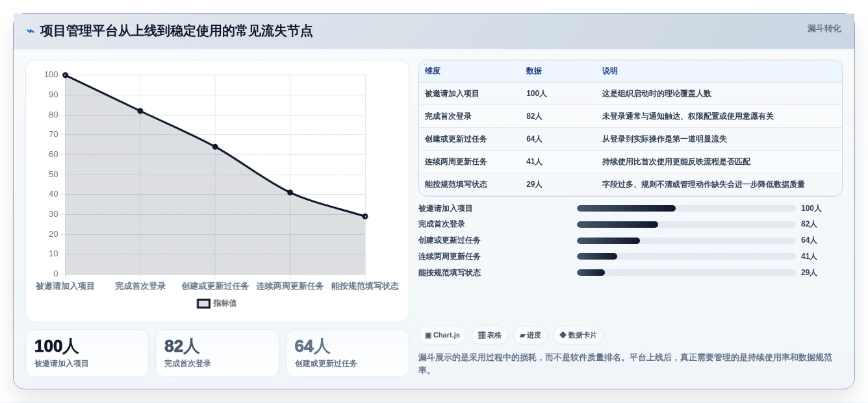Image resolution: width=868 pixels, height=403 pixels.
Task: Click the 29人 table data cell
Action: click(x=534, y=184)
